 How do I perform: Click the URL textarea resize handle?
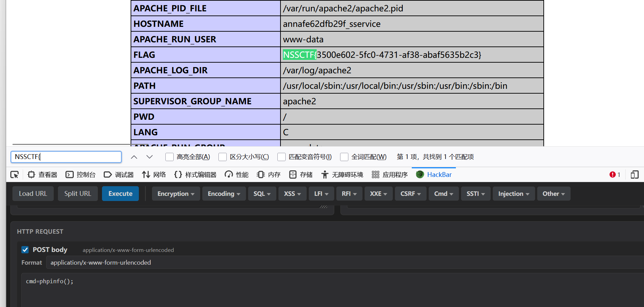323,207
